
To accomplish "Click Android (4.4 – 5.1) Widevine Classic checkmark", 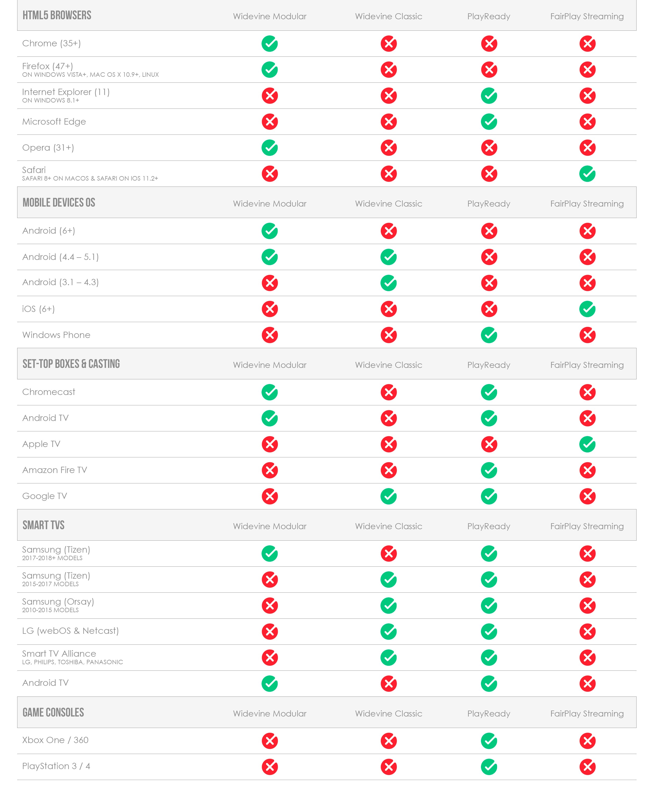I will 388,257.
